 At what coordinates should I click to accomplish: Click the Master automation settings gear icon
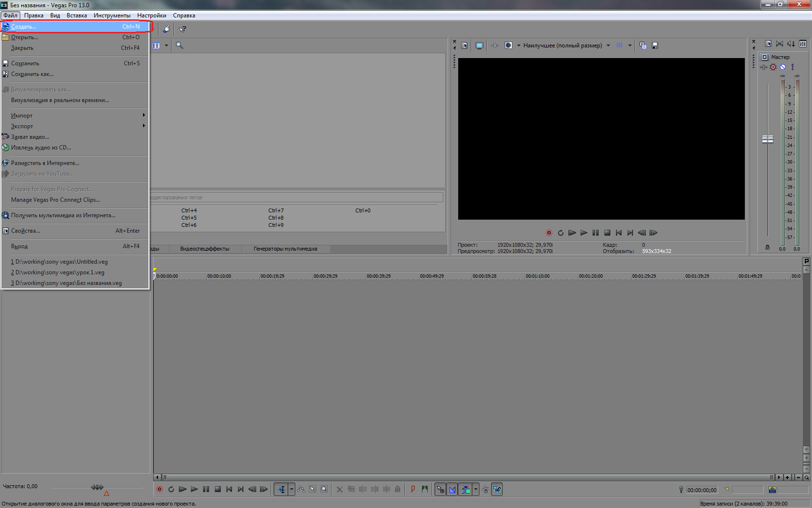click(x=773, y=67)
